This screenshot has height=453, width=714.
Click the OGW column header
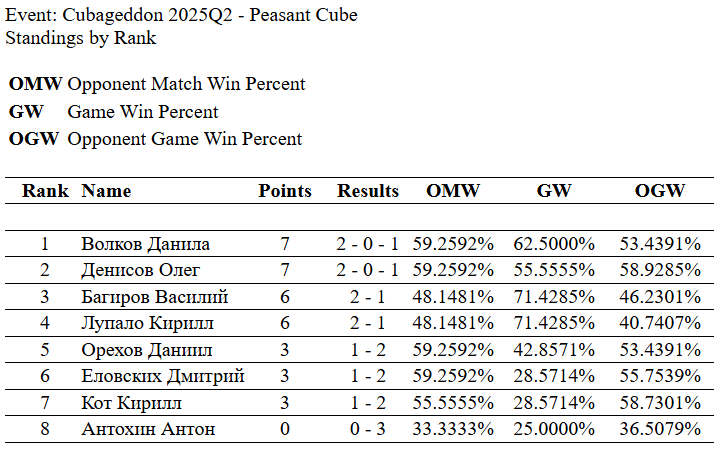point(660,191)
